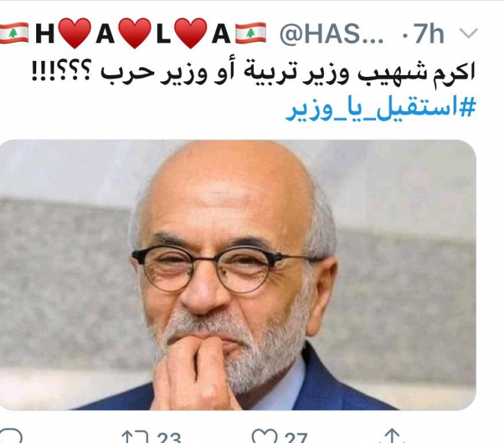504x443 pixels.
Task: Open the profile handle @HAS...
Action: tap(331, 34)
